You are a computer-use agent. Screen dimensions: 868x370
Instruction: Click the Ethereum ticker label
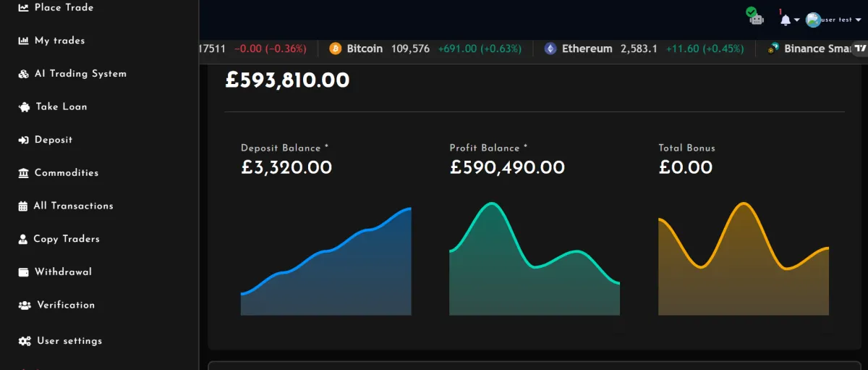tap(587, 49)
